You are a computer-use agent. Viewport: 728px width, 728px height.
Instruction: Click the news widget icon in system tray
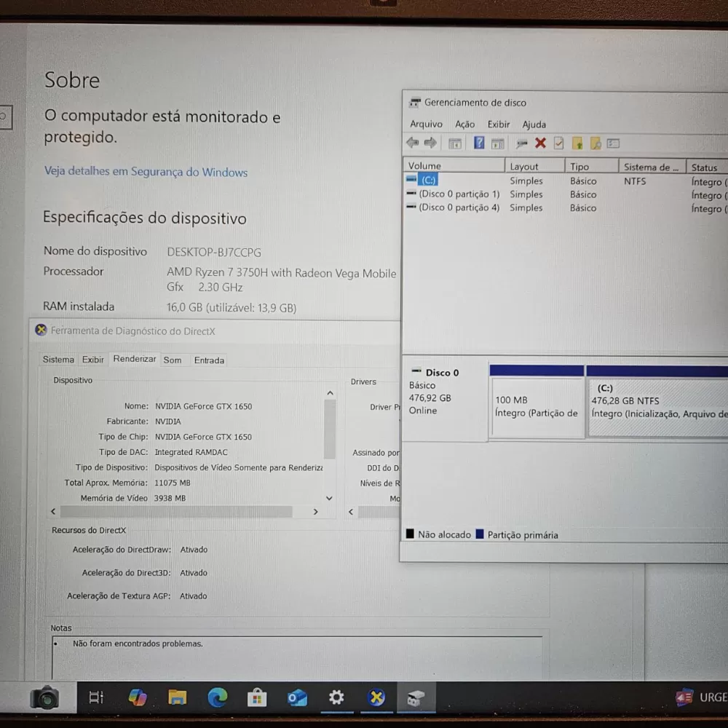(684, 697)
